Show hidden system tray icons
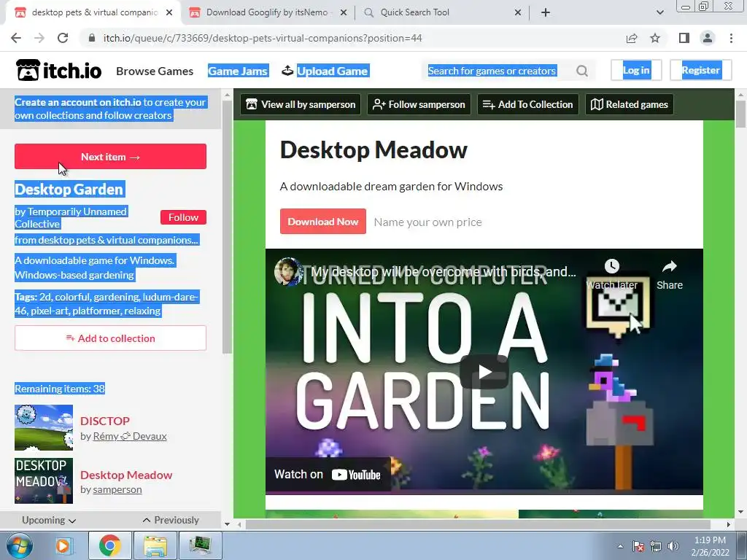The height and width of the screenshot is (560, 747). [620, 546]
